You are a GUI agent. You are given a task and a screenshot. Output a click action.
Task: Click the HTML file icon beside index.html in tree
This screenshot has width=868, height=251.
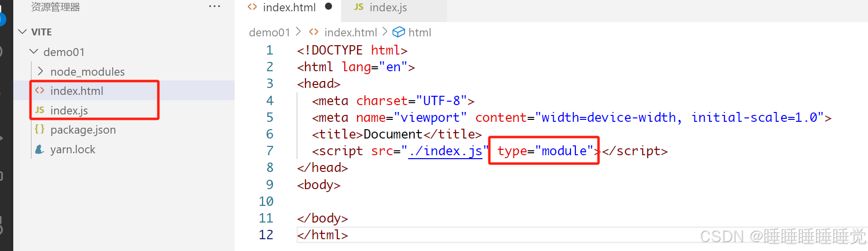pos(40,90)
